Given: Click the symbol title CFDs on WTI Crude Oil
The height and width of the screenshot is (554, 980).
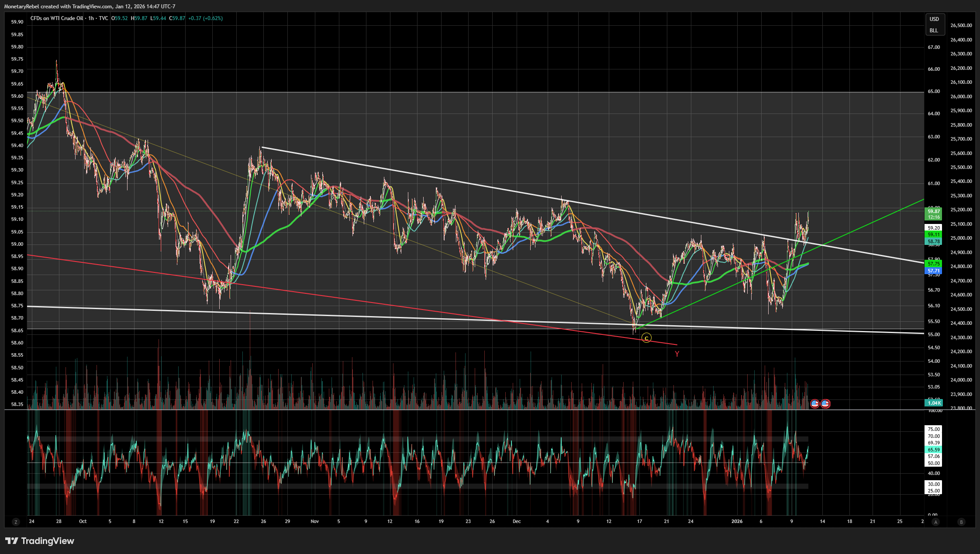Looking at the screenshot, I should click(57, 18).
